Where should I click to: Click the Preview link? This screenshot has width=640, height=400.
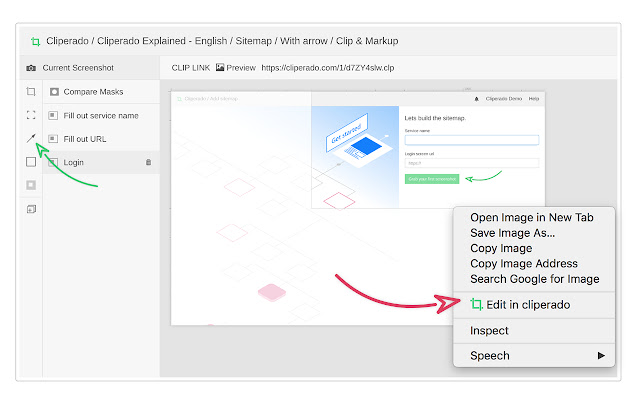click(x=241, y=68)
